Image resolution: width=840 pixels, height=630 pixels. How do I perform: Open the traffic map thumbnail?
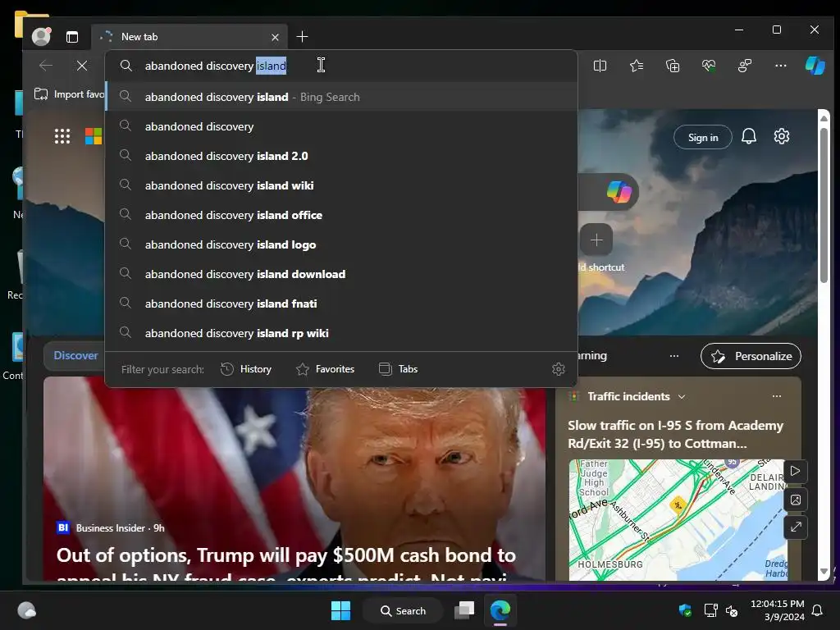(677, 519)
